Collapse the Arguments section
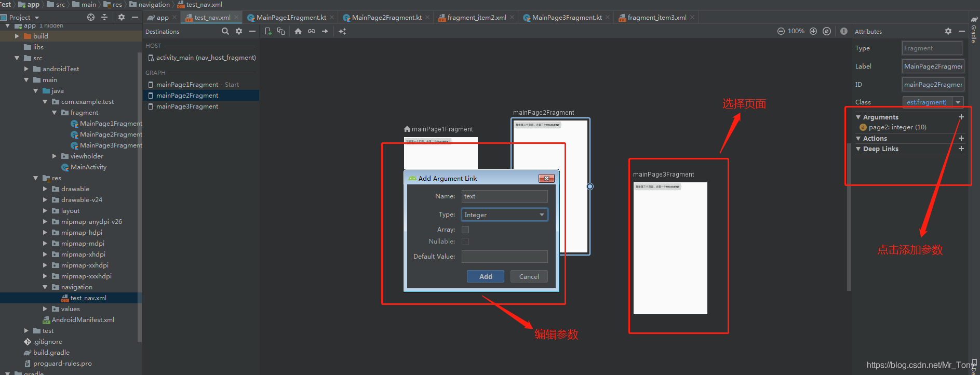Screen dimensions: 980x375 click(x=858, y=117)
